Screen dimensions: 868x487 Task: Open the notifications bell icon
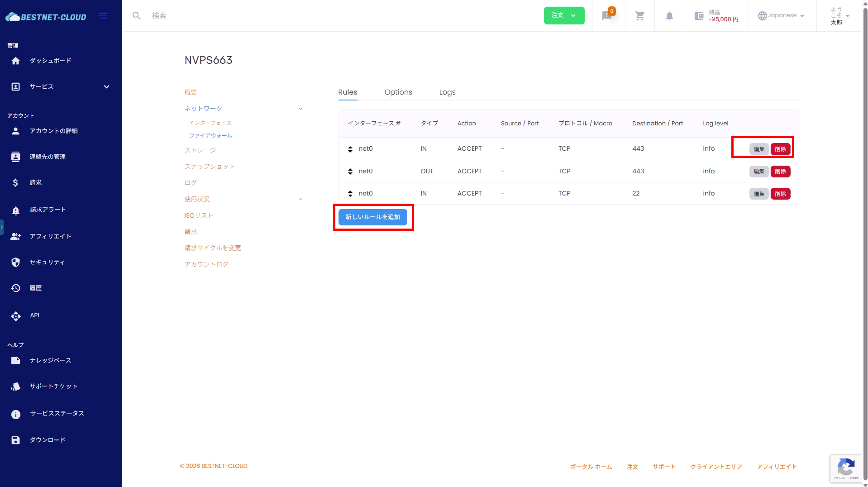point(669,16)
